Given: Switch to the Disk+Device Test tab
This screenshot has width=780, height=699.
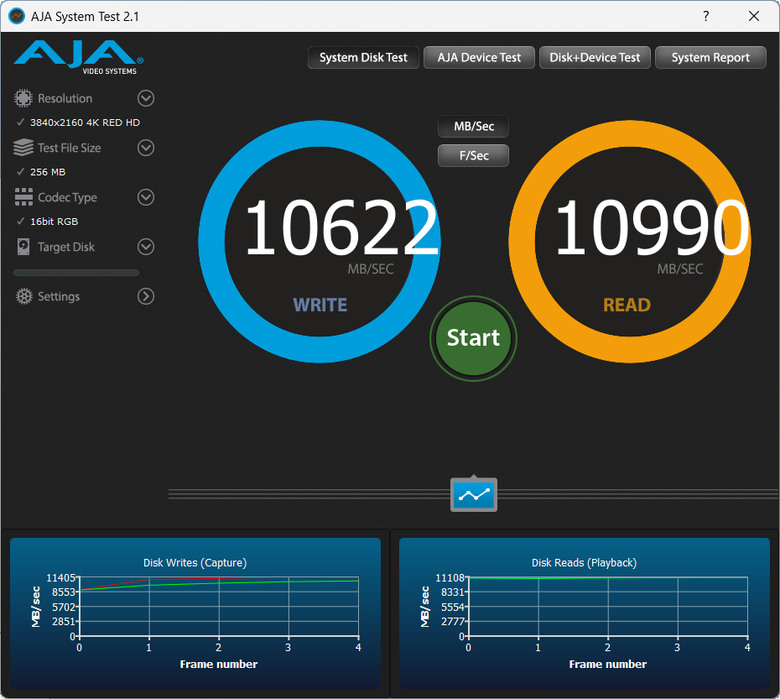Looking at the screenshot, I should pos(594,58).
